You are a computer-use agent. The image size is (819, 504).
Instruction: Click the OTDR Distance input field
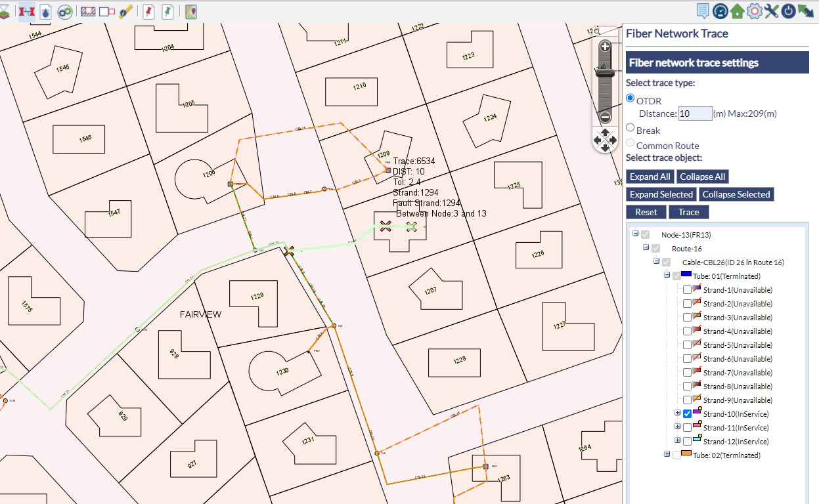point(695,114)
